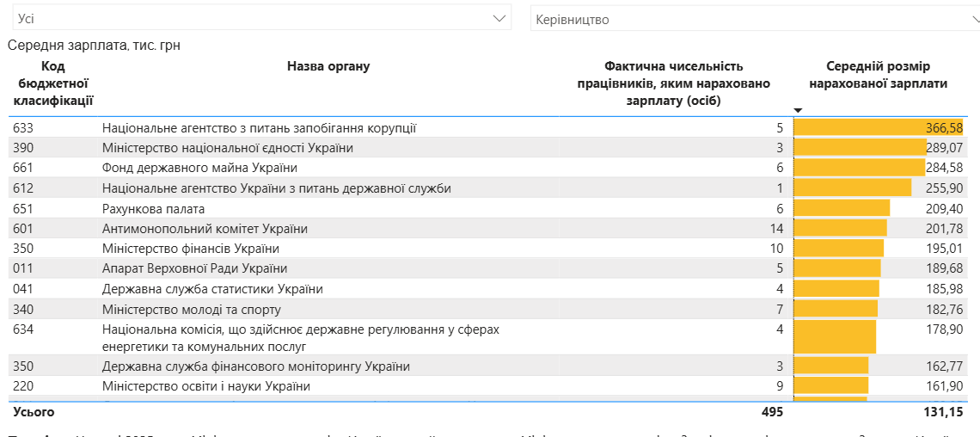Click the yellow bar for 161,90 value

coord(831,386)
